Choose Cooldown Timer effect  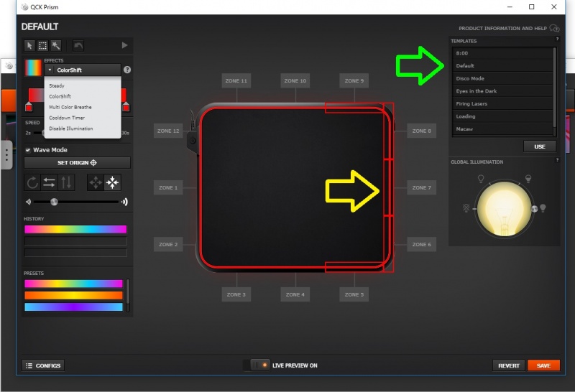67,118
